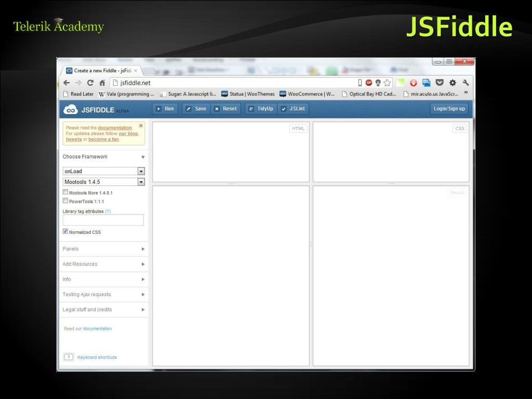The height and width of the screenshot is (399, 532).
Task: Click inside the Result panel
Action: click(391, 276)
